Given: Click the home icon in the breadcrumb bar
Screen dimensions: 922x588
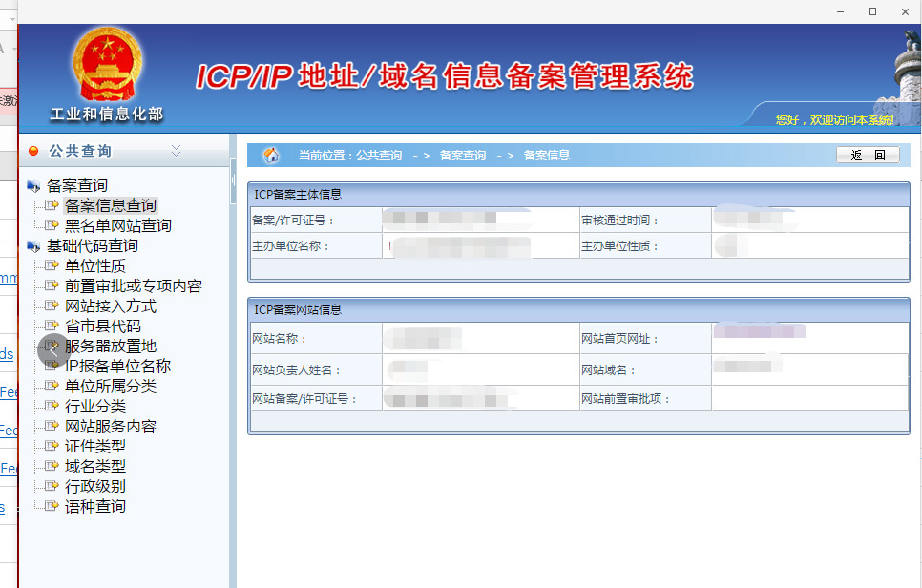Looking at the screenshot, I should (271, 156).
